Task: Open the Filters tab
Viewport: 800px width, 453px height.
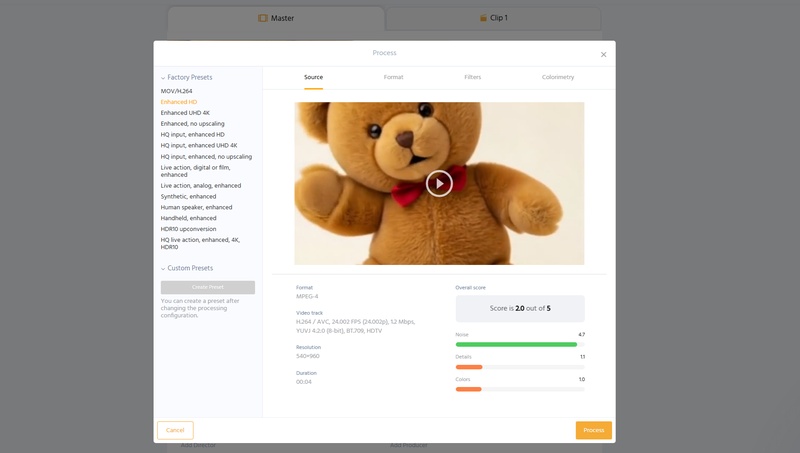Action: pos(473,77)
